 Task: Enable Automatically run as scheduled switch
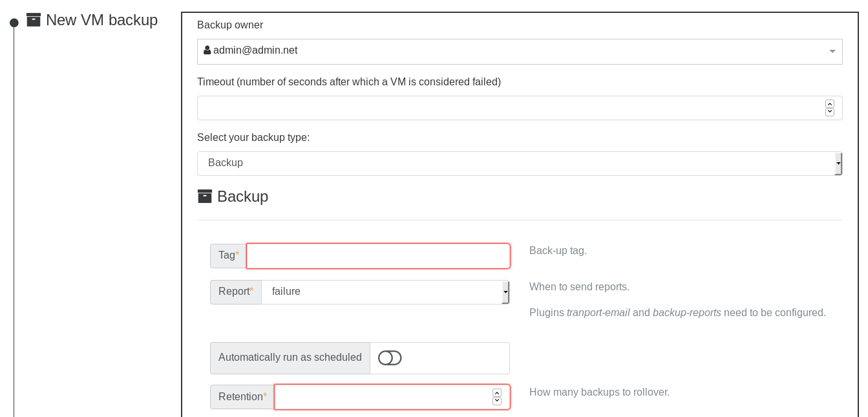390,358
